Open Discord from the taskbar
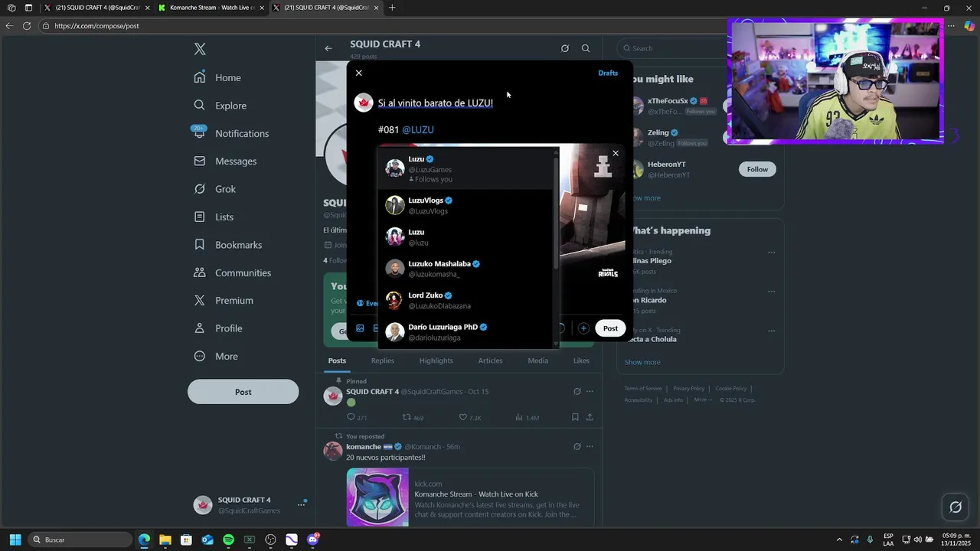This screenshot has height=551, width=980. click(312, 540)
